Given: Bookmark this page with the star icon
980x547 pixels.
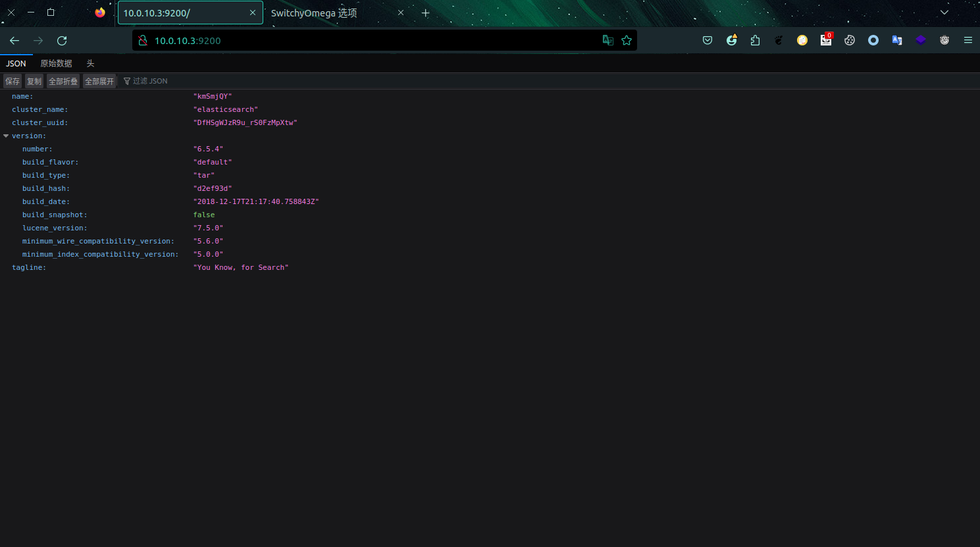Looking at the screenshot, I should [627, 40].
